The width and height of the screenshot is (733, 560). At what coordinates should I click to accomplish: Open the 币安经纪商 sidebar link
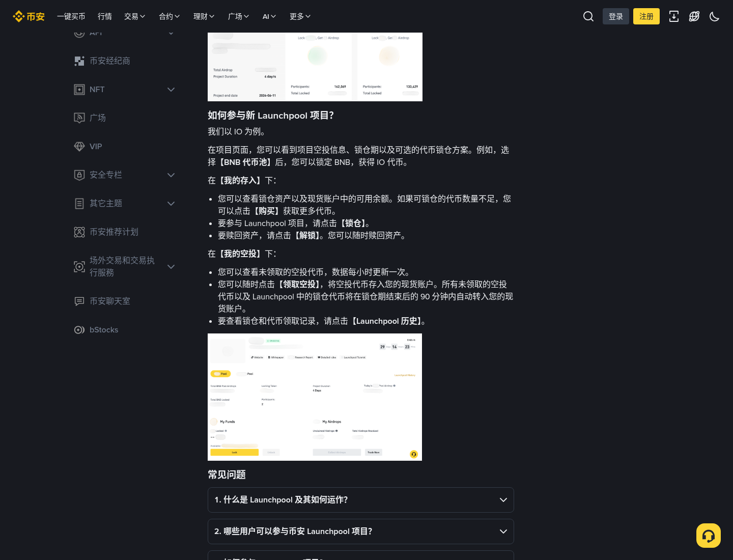[x=110, y=61]
